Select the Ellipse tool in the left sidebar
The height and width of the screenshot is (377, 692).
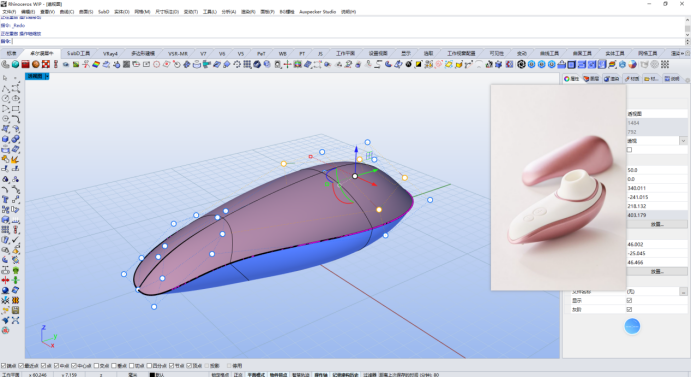pos(15,98)
